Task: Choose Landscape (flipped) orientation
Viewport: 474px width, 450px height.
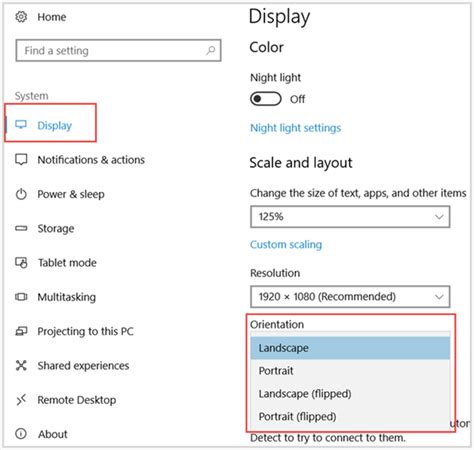Action: pyautogui.click(x=350, y=394)
